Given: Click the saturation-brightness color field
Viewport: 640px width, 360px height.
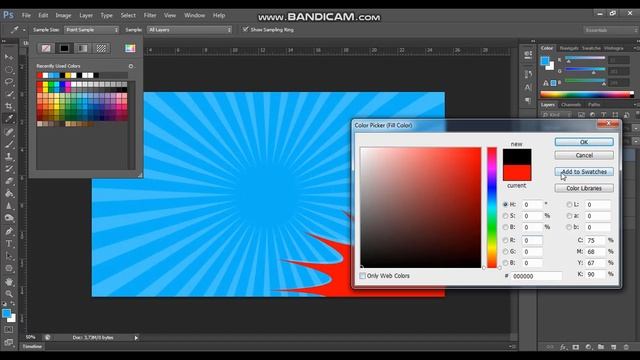Looking at the screenshot, I should [x=420, y=208].
